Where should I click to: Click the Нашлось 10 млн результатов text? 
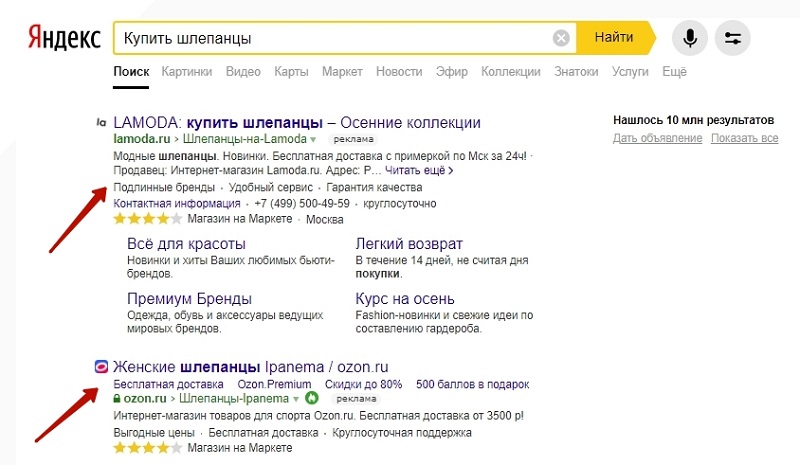693,120
